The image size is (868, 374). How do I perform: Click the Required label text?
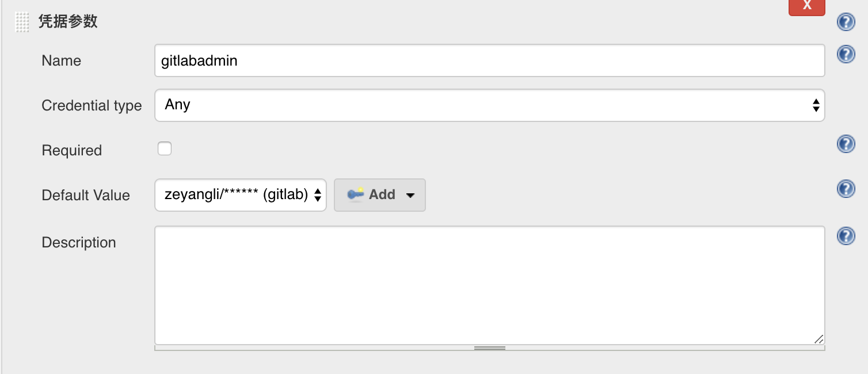tap(71, 150)
